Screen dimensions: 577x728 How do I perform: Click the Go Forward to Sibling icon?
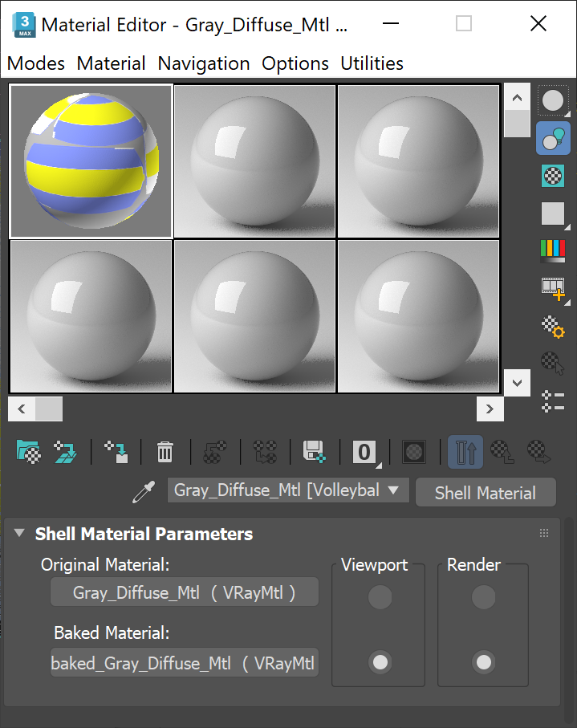pos(539,452)
